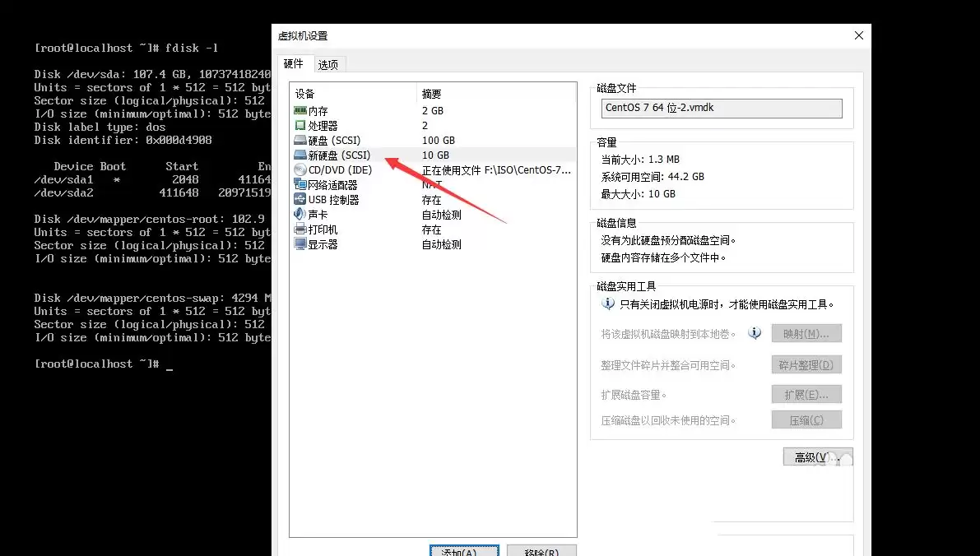980x556 pixels.
Task: Click the 移除(R) button
Action: click(541, 552)
